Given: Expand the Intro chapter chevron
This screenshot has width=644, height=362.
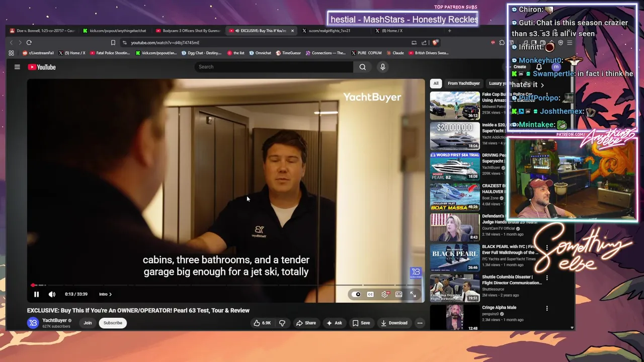Looking at the screenshot, I should [110, 294].
